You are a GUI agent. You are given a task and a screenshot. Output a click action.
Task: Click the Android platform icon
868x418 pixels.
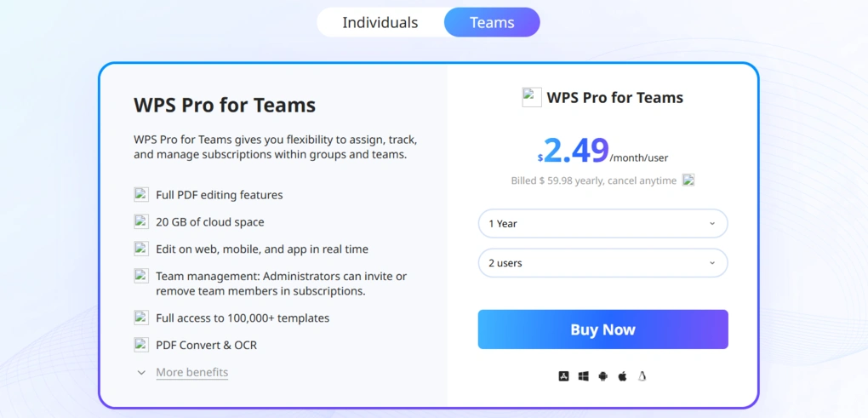tap(602, 376)
